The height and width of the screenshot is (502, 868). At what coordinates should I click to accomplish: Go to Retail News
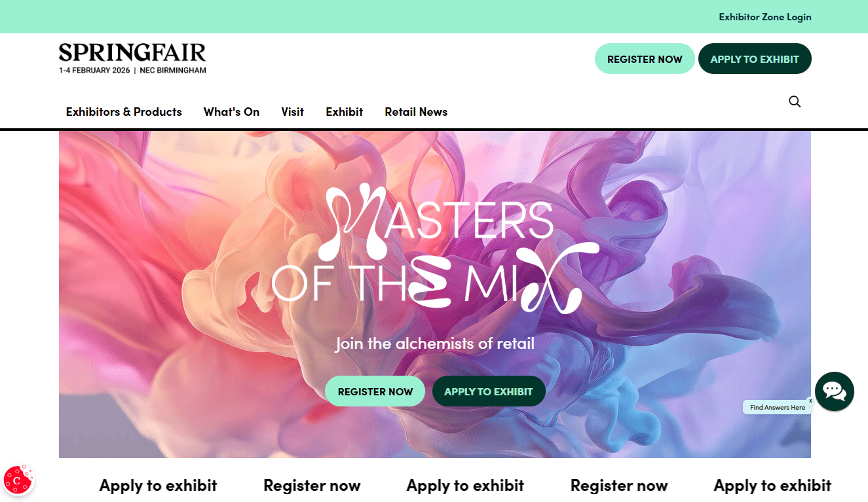pos(416,112)
